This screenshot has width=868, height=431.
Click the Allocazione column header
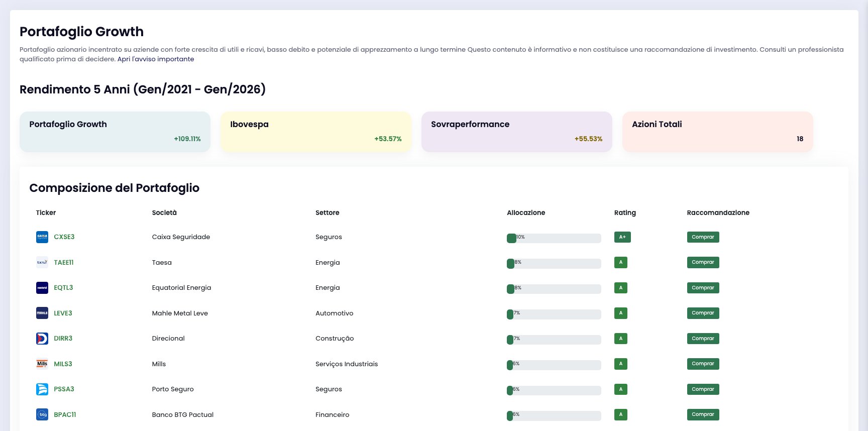[526, 212]
